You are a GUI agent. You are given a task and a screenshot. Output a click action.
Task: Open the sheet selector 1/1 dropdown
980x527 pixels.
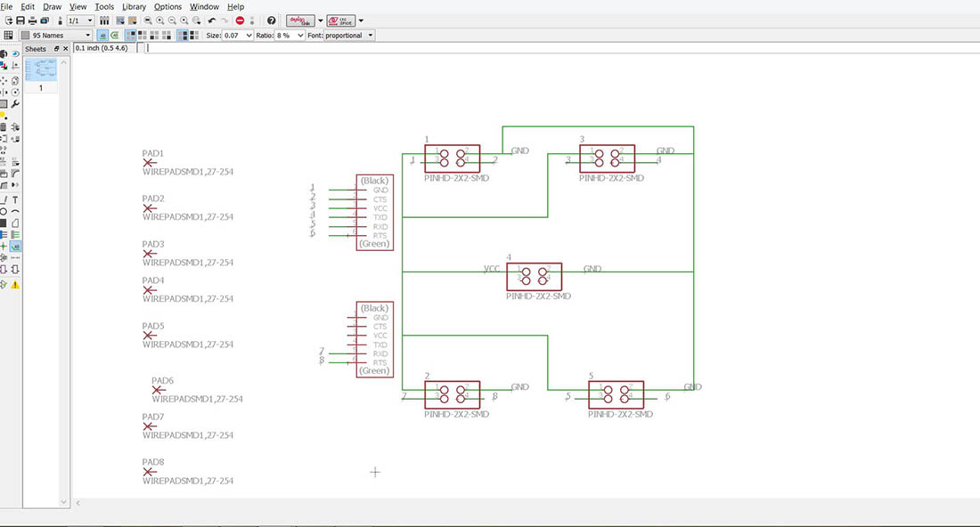pos(80,20)
